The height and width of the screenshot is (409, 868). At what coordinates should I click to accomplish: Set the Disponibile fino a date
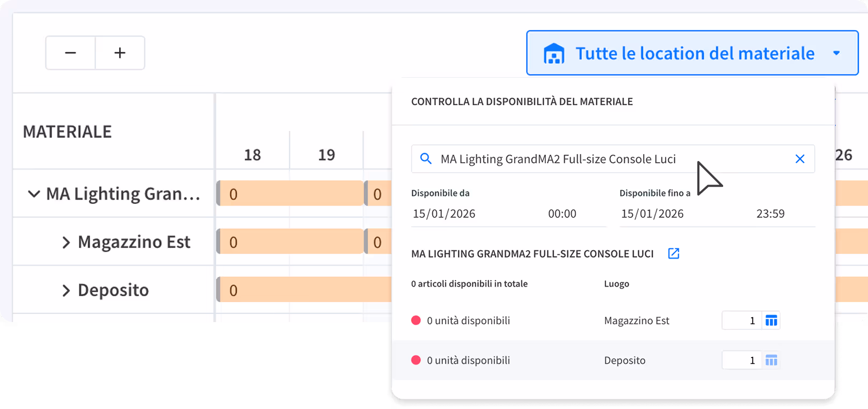(652, 214)
